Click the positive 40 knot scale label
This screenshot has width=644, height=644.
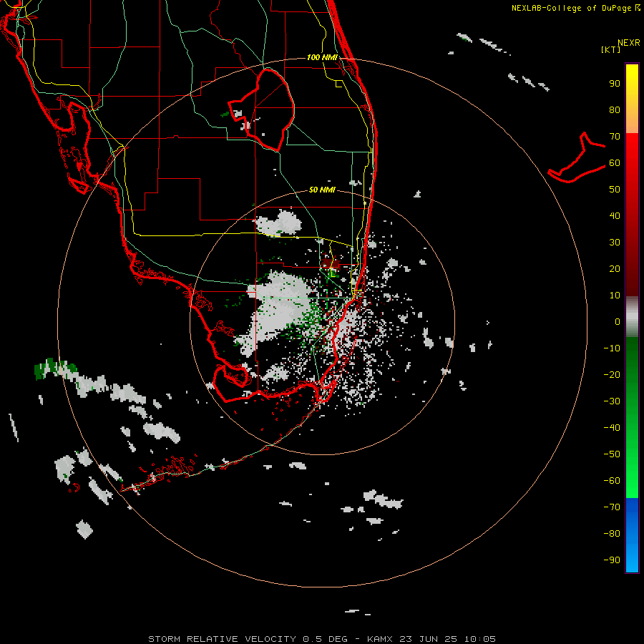tap(615, 215)
